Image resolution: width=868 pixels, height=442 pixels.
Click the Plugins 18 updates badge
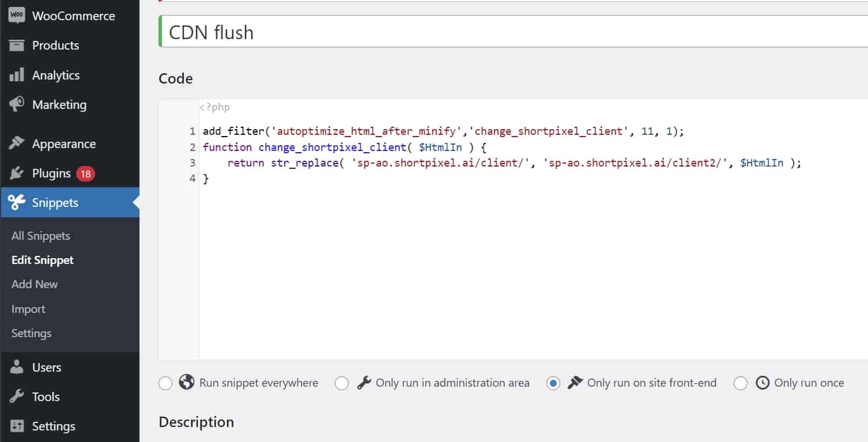(85, 173)
